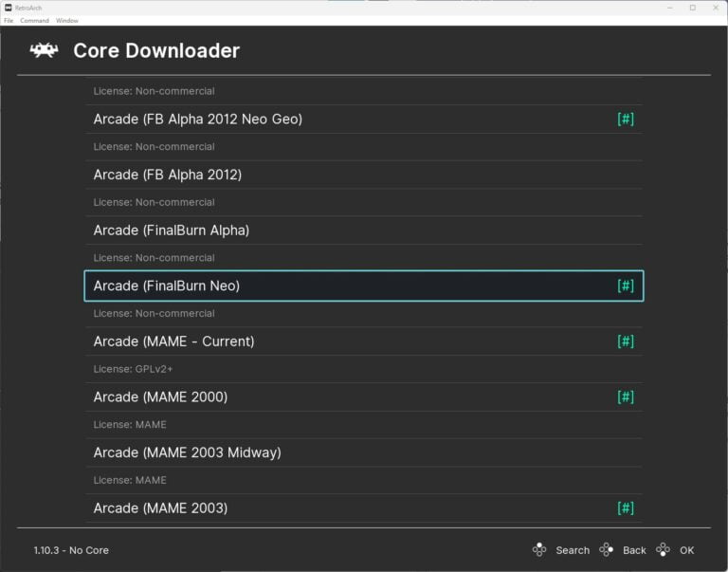Select the Arcade (FB Alpha 2012) core
This screenshot has width=728, height=572.
(168, 175)
